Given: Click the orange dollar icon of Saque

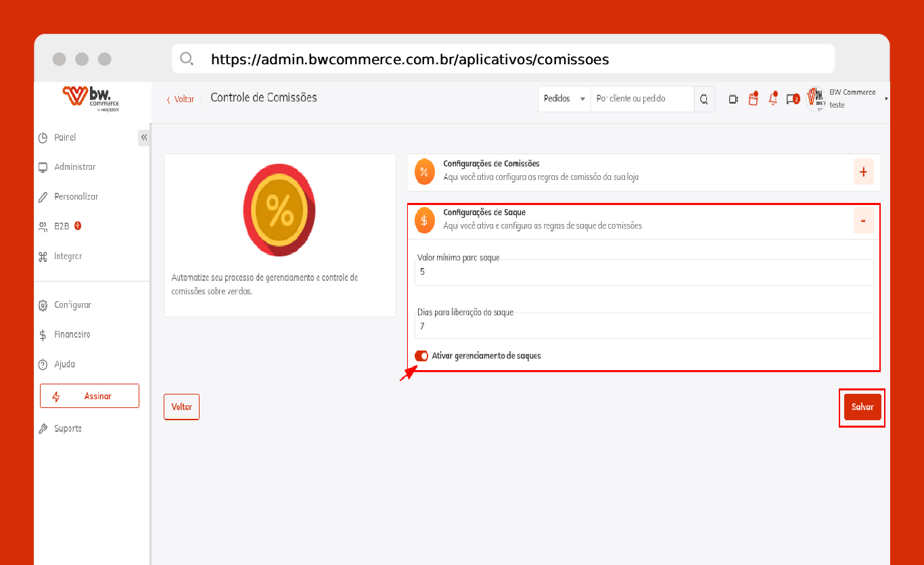Looking at the screenshot, I should (x=424, y=221).
